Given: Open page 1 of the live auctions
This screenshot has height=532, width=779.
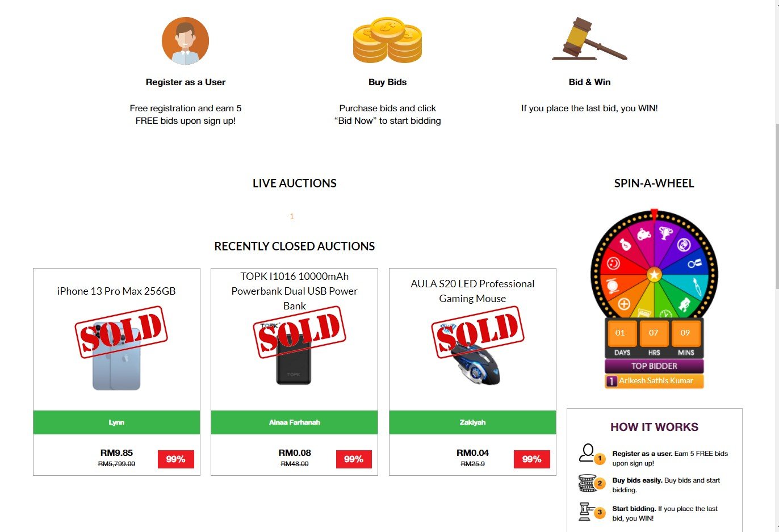Looking at the screenshot, I should click(x=291, y=216).
